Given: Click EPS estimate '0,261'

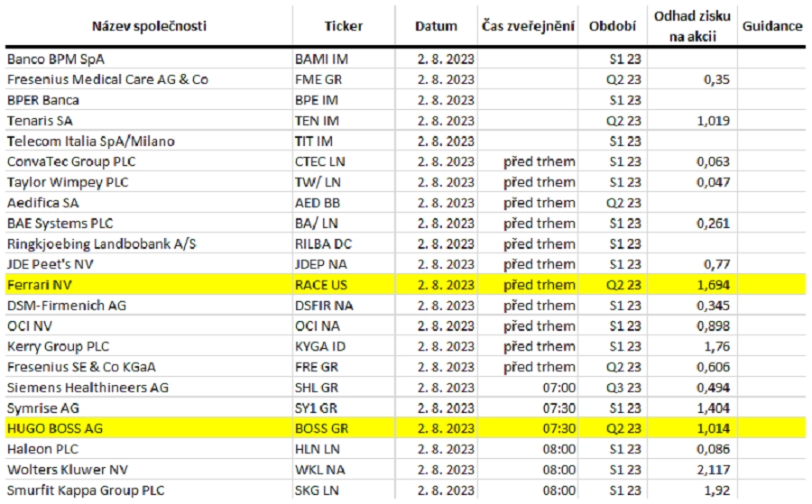Looking at the screenshot, I should [713, 224].
